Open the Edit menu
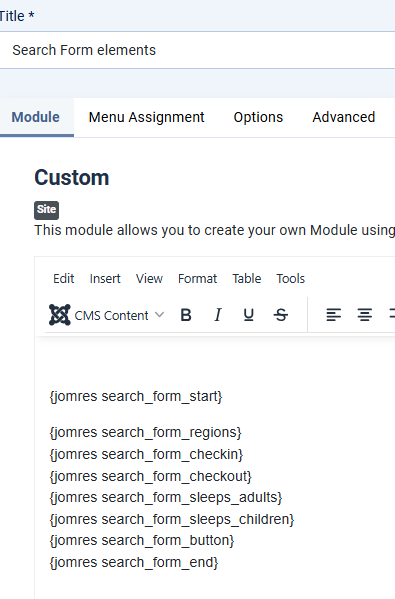395x599 pixels. 63,278
